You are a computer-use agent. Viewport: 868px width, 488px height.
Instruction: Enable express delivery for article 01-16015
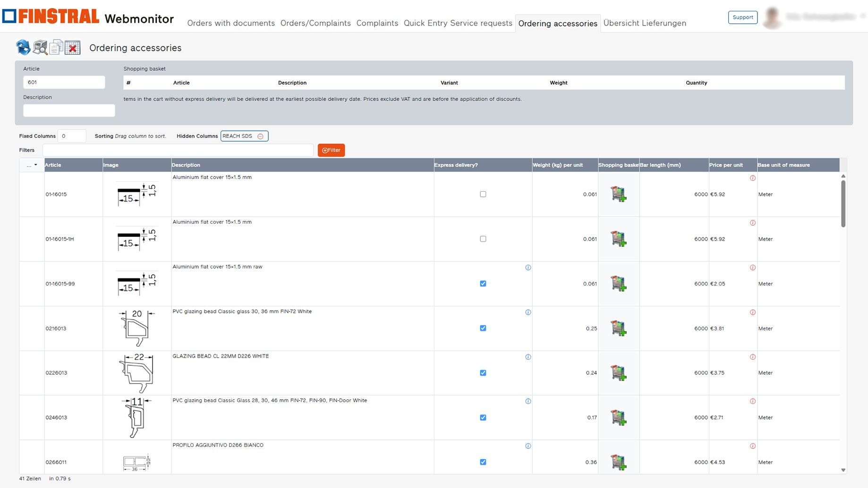point(483,194)
